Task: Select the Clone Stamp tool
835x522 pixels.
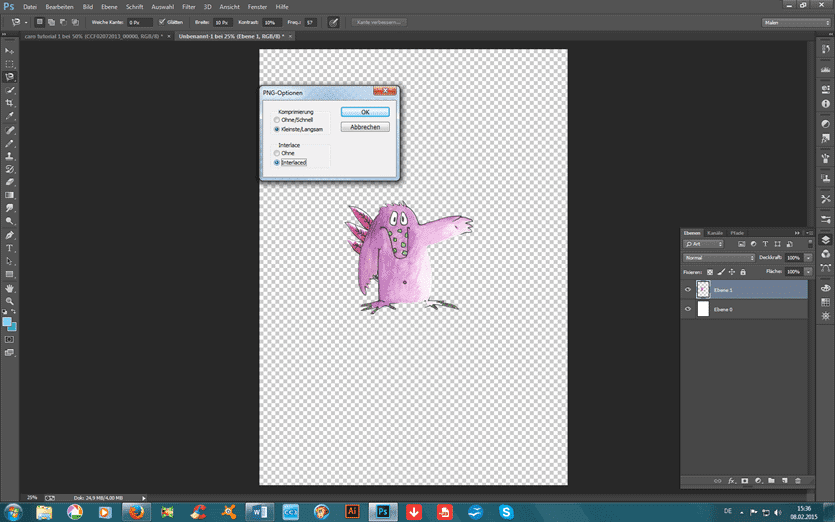Action: click(x=9, y=157)
